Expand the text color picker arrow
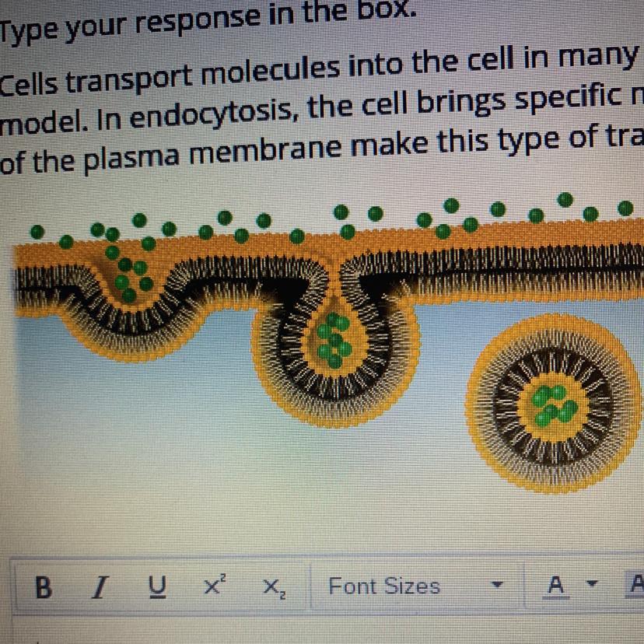This screenshot has width=644, height=644. coord(591,583)
